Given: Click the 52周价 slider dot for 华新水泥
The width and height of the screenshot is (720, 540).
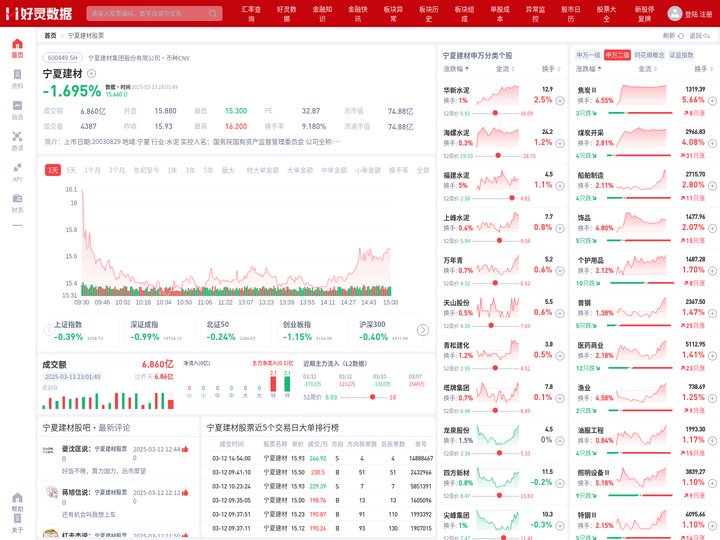Looking at the screenshot, I should tap(495, 113).
